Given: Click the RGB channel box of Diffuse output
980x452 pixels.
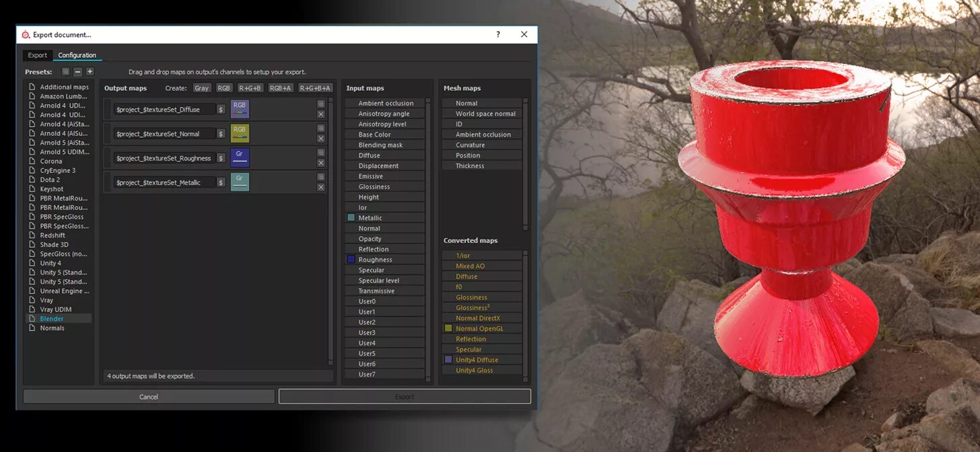Looking at the screenshot, I should pyautogui.click(x=240, y=109).
